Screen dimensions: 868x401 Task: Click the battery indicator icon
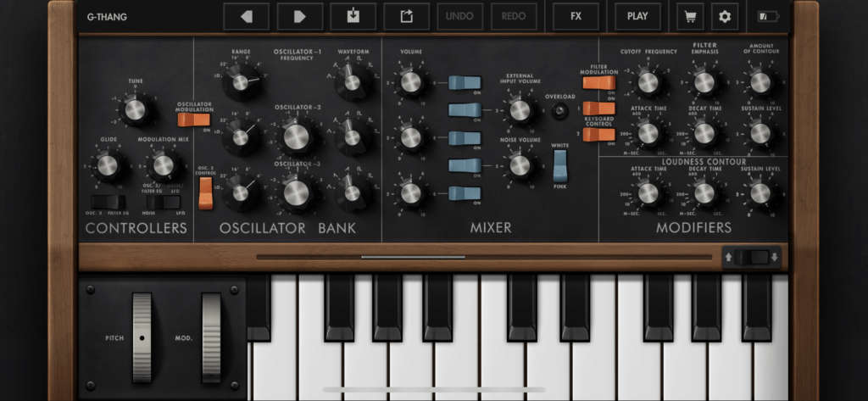point(768,17)
